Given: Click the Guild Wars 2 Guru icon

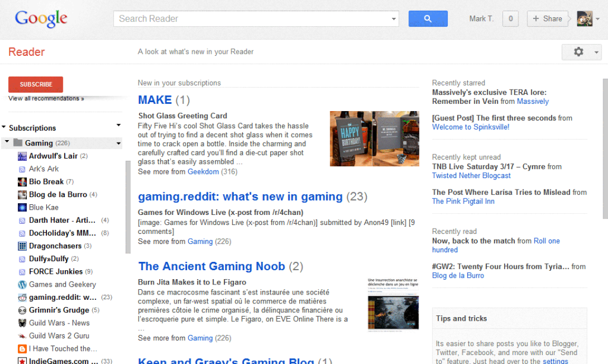Looking at the screenshot, I should (x=22, y=335).
